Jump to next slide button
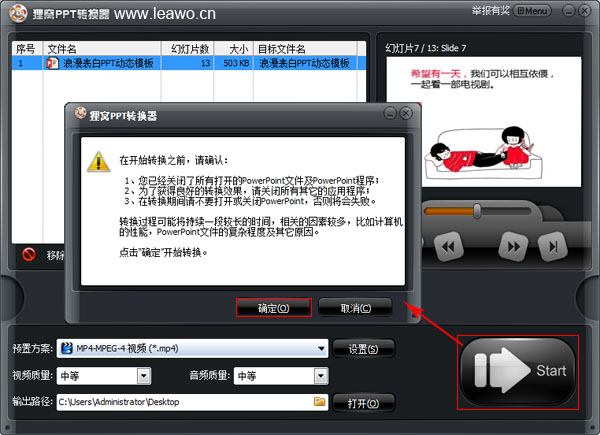Viewport: 600px width, 435px height. (552, 247)
